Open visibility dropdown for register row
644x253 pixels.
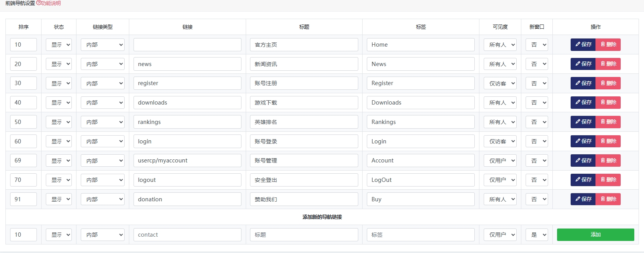500,84
